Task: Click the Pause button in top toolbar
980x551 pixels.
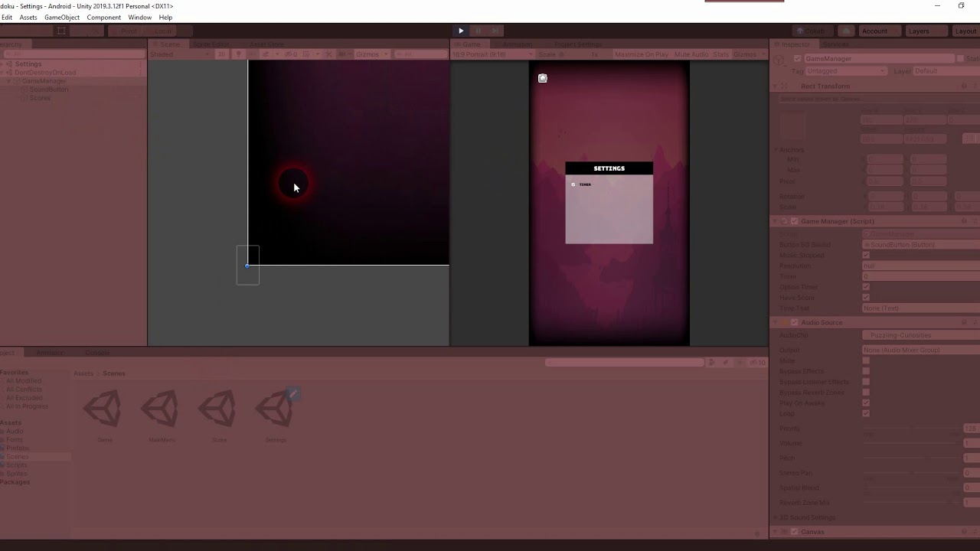Action: [478, 31]
